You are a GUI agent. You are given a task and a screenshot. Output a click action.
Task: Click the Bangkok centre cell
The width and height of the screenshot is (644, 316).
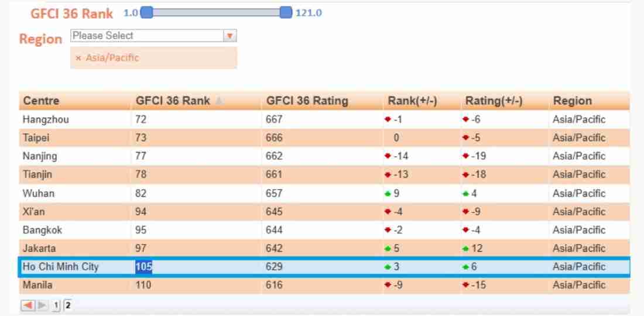(42, 230)
